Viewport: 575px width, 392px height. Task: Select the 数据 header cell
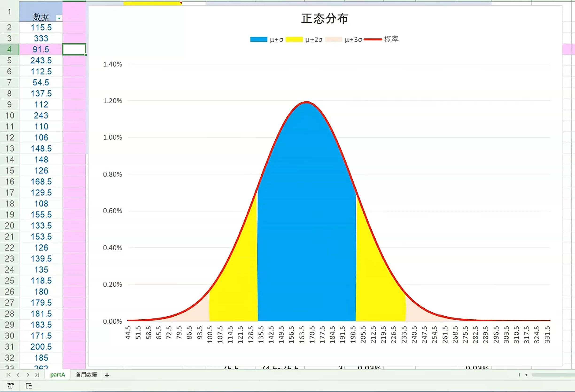[x=41, y=12]
